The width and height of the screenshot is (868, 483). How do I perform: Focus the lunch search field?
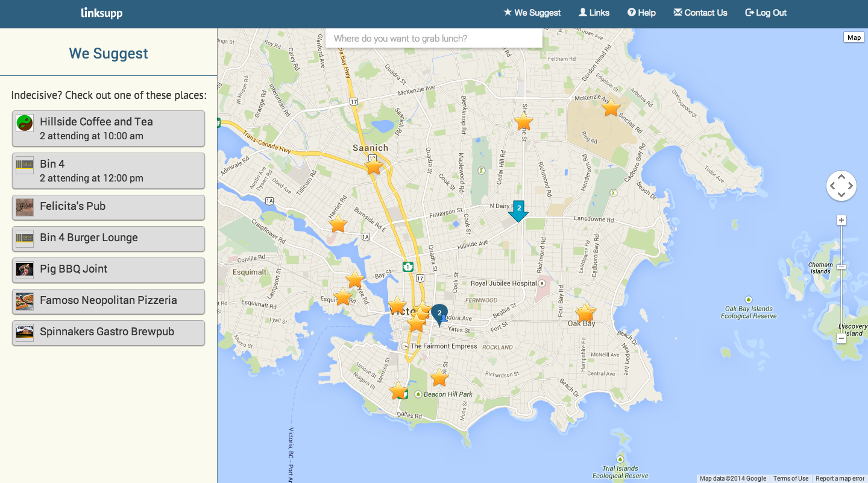click(x=434, y=39)
